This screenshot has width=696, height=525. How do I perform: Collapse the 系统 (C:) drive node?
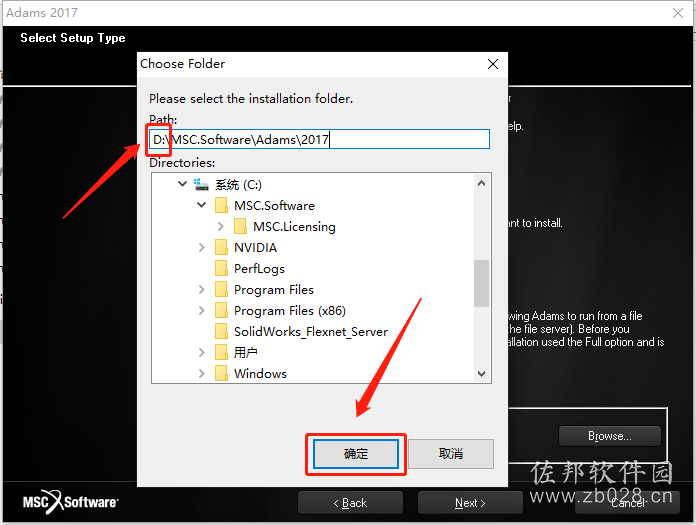(x=182, y=184)
